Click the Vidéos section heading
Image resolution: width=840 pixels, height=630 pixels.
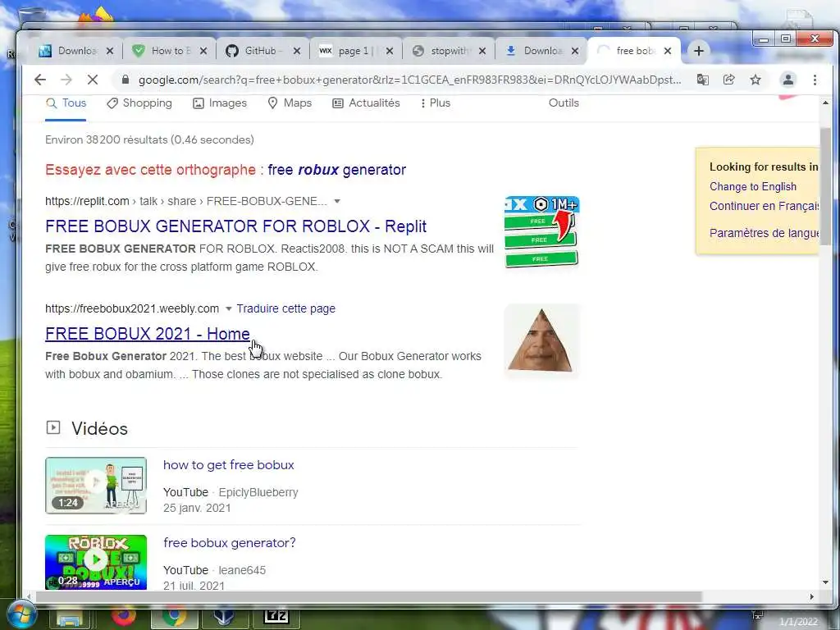point(99,428)
